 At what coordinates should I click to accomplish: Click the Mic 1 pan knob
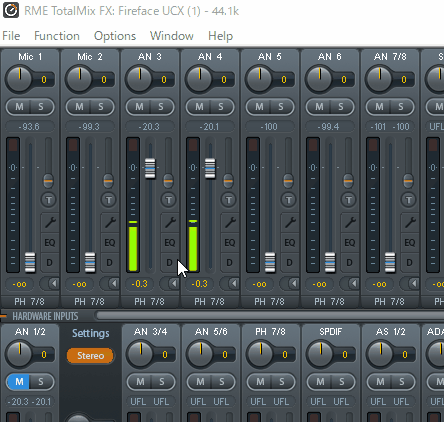click(x=19, y=79)
